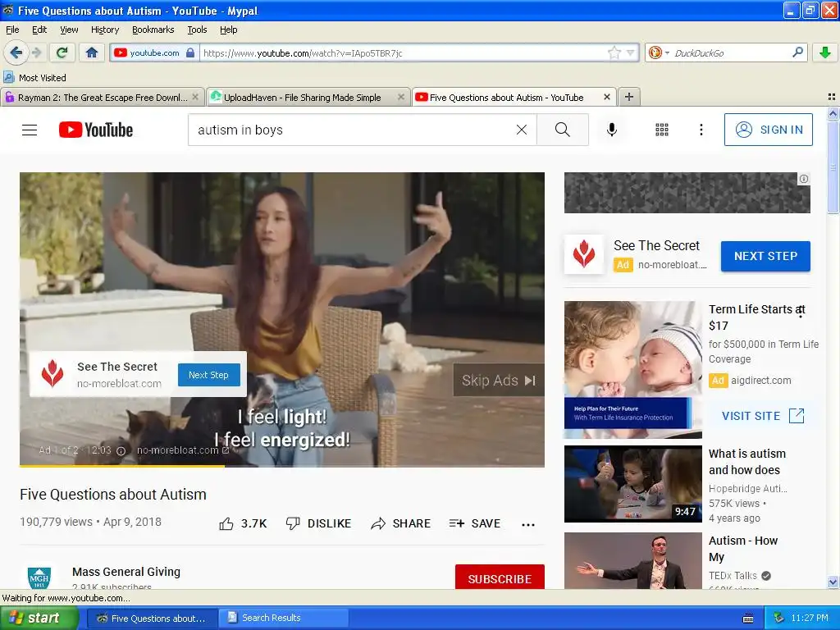Start voice search with the microphone icon

click(612, 130)
